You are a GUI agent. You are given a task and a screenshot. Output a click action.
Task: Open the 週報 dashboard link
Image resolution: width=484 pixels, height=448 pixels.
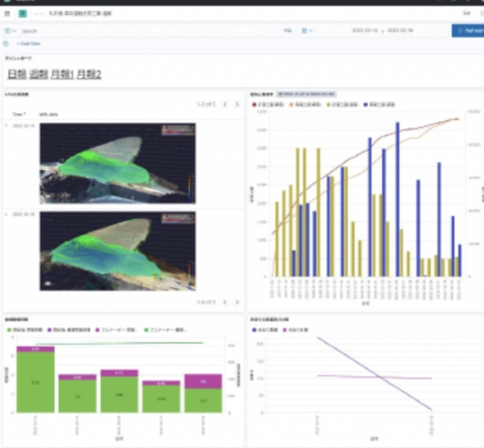(39, 75)
